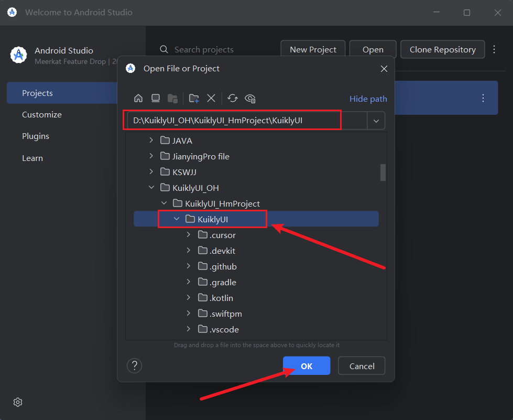This screenshot has height=420, width=513.
Task: Click the Android Studio logo in sidebar
Action: 19,55
